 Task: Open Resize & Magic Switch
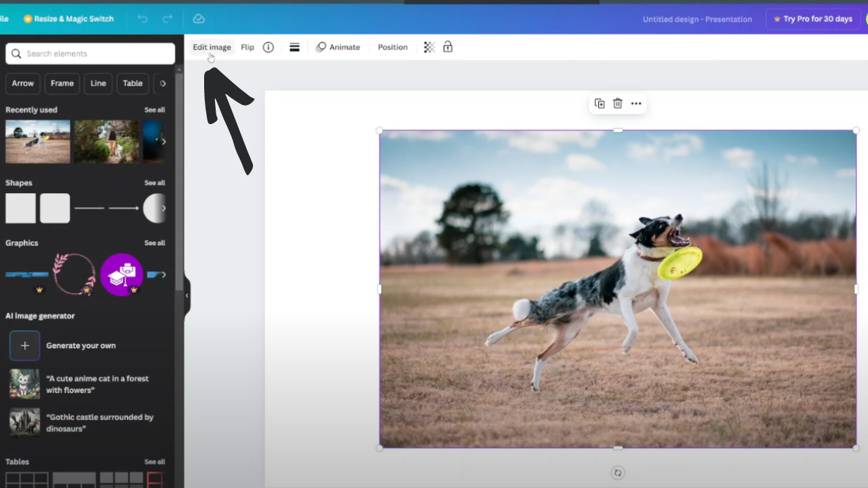click(x=68, y=19)
